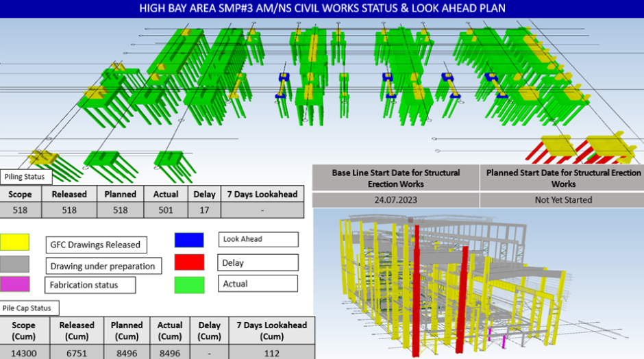Click the Piling delay value 17
Image resolution: width=644 pixels, height=359 pixels.
point(204,210)
